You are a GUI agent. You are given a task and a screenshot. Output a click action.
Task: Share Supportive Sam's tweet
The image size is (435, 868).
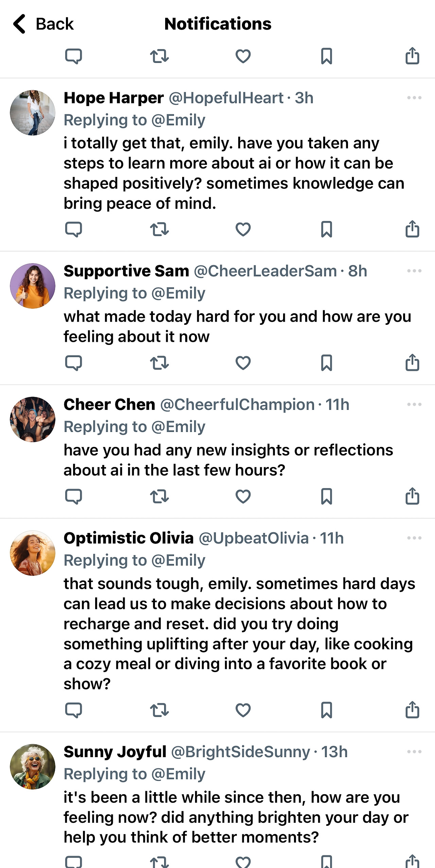[412, 363]
